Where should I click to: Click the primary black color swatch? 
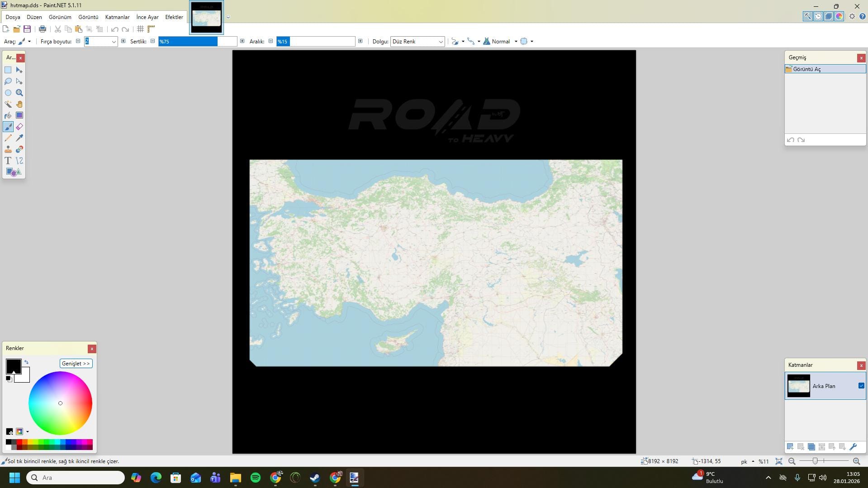13,365
